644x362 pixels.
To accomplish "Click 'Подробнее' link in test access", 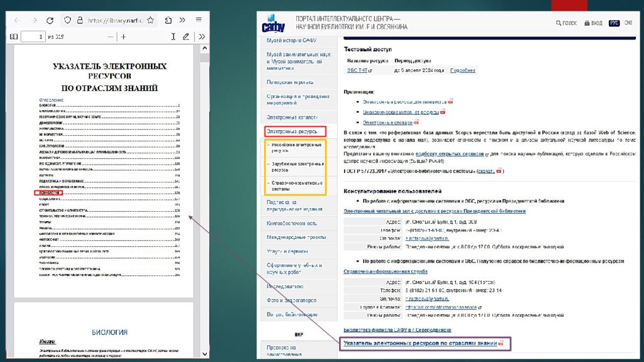I will point(462,70).
